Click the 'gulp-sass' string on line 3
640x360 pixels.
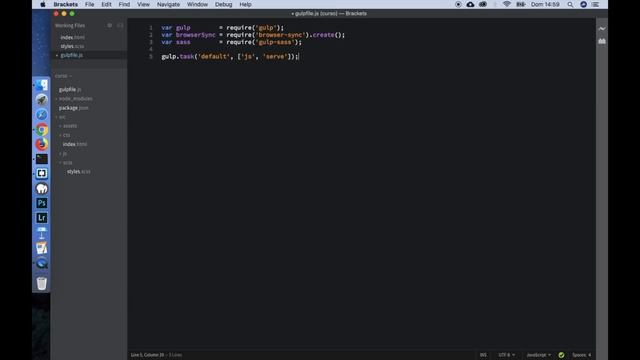pyautogui.click(x=275, y=42)
